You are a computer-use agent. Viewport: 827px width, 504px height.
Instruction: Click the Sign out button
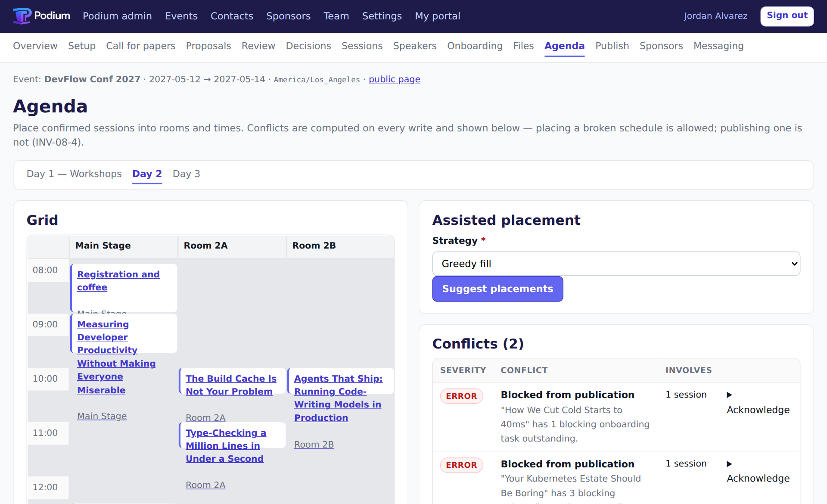coord(787,16)
